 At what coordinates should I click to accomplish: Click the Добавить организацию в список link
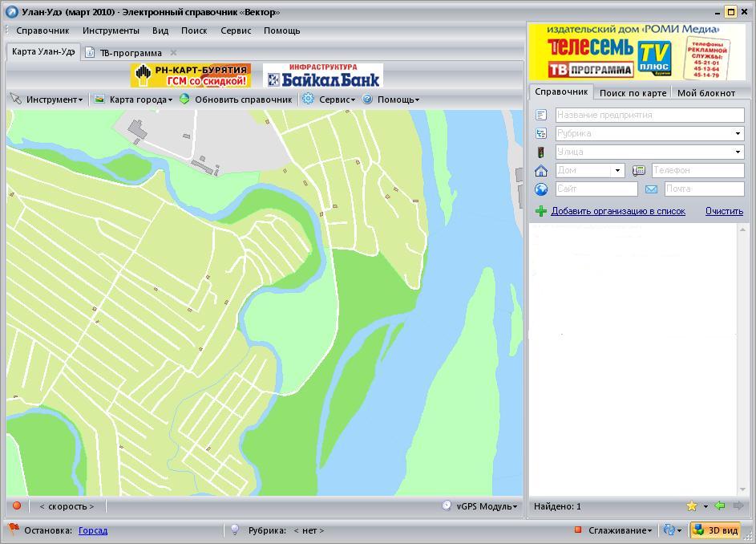pyautogui.click(x=617, y=211)
